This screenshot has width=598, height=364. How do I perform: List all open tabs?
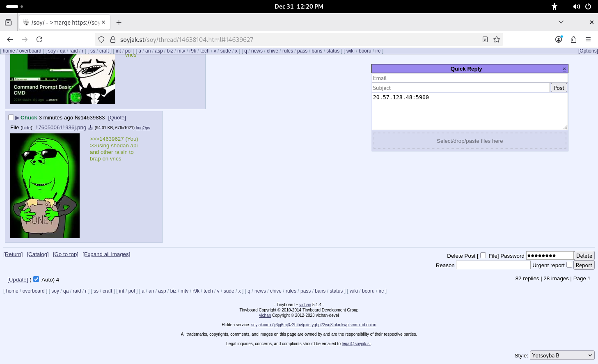(x=561, y=22)
